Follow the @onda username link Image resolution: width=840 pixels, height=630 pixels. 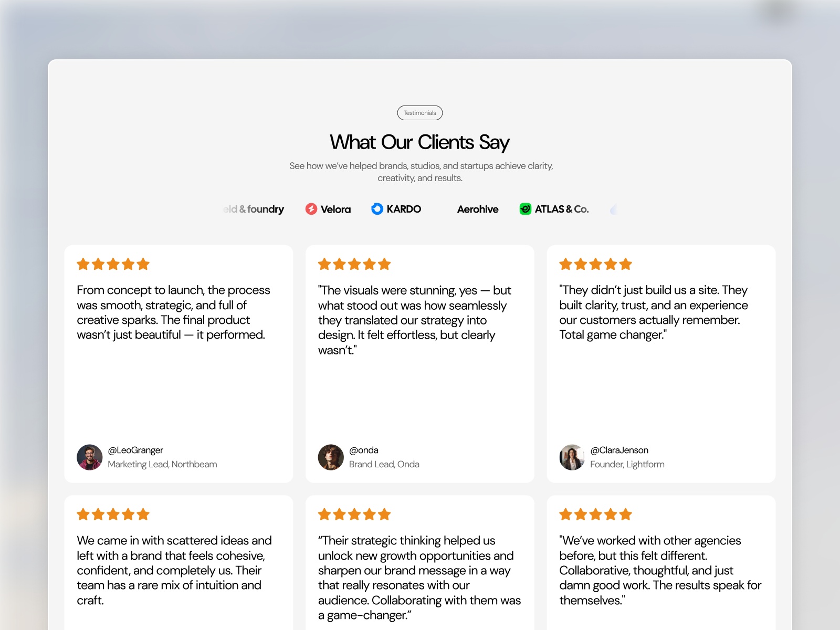[364, 450]
